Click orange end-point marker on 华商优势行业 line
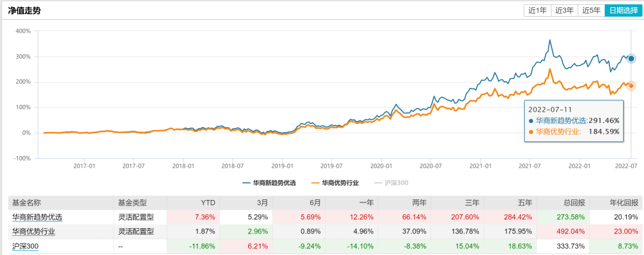 point(631,85)
